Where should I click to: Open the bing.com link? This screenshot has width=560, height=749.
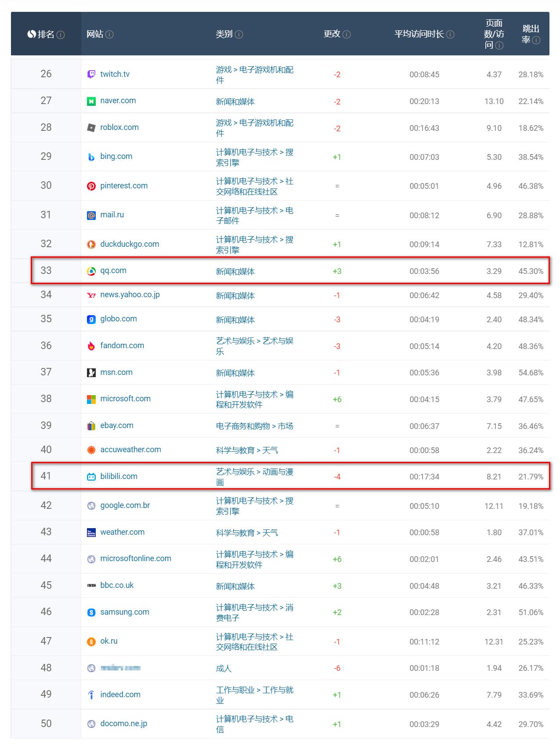(116, 156)
